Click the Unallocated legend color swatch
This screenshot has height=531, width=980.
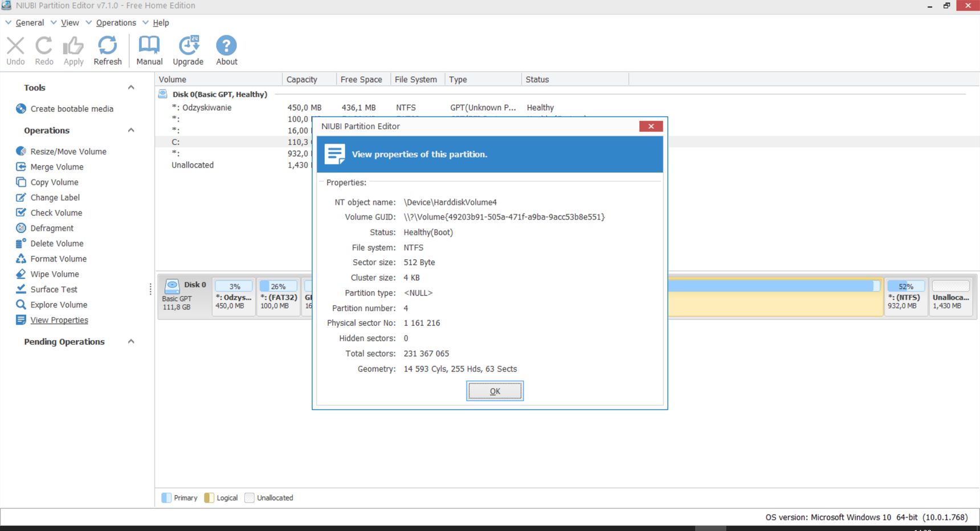pos(250,497)
